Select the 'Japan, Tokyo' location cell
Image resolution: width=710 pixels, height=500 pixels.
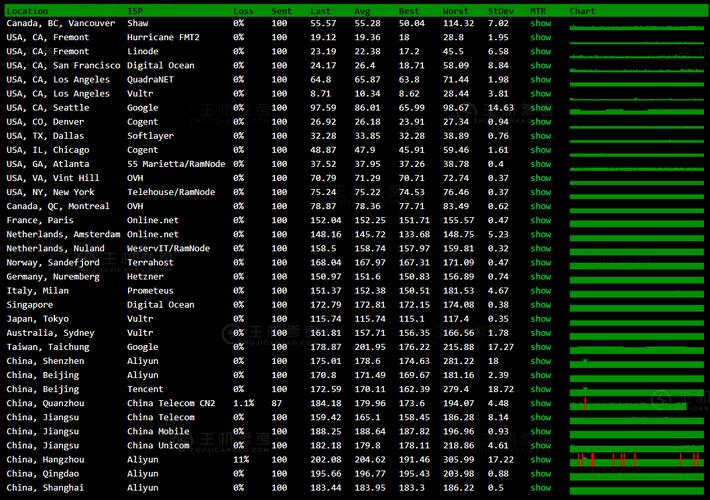[38, 318]
